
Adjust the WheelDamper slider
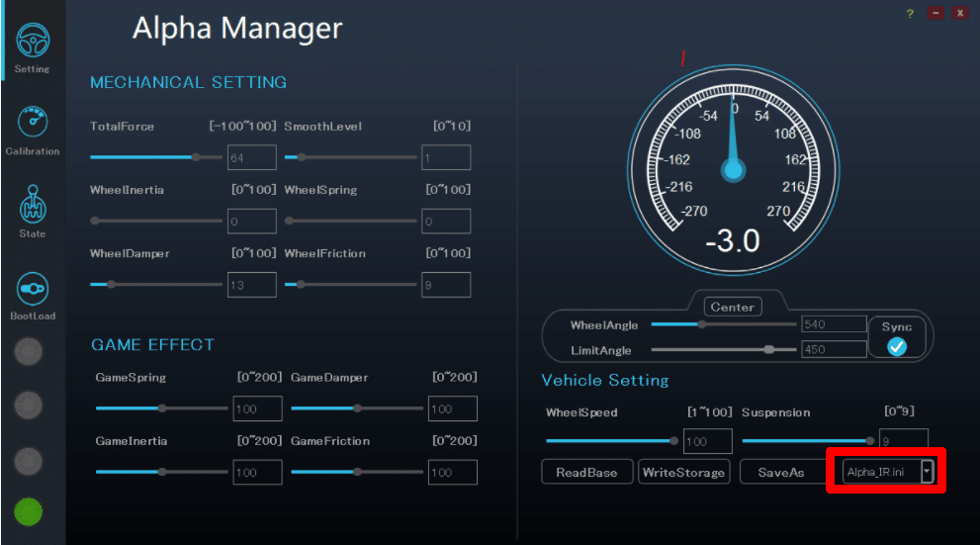tap(156, 285)
